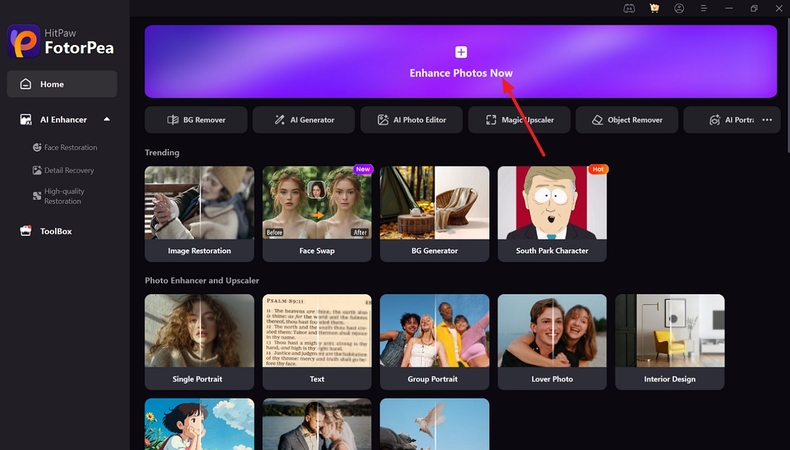Minimize the FotorPea window
Image resolution: width=790 pixels, height=450 pixels.
(x=729, y=9)
